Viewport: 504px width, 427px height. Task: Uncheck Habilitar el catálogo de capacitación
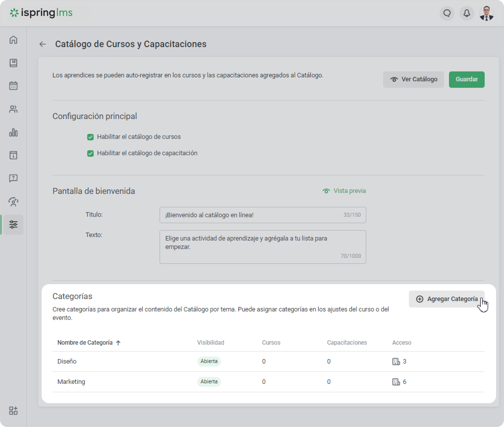(x=90, y=153)
